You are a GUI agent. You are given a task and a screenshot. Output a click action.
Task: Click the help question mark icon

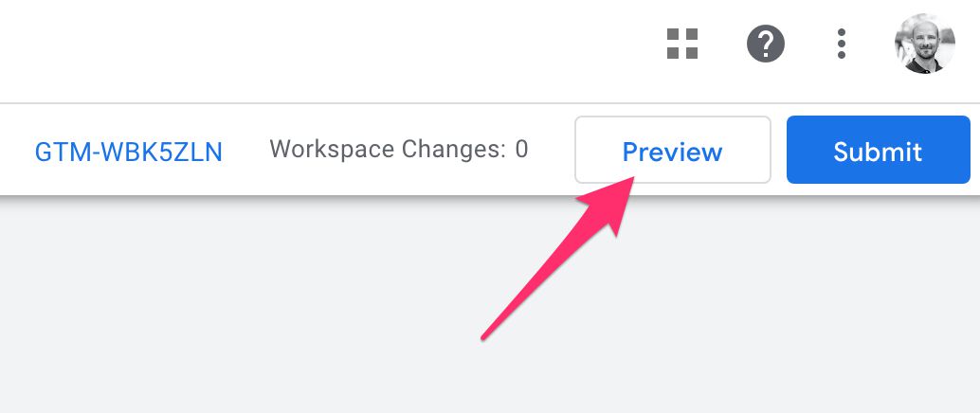(x=766, y=44)
